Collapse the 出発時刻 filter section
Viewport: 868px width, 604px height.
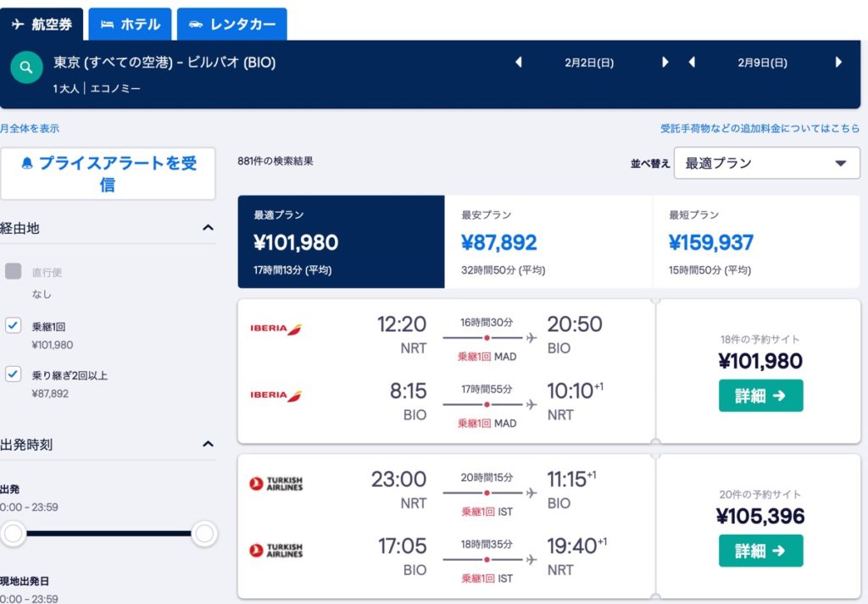point(209,444)
